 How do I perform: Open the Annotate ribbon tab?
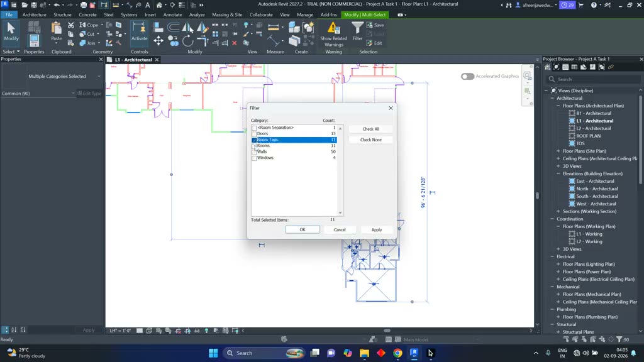[172, 15]
